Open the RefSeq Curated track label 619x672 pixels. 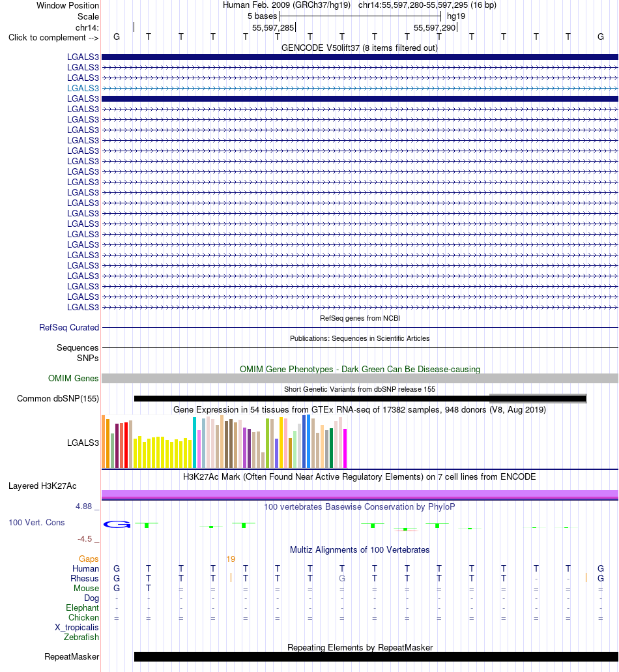coord(69,327)
